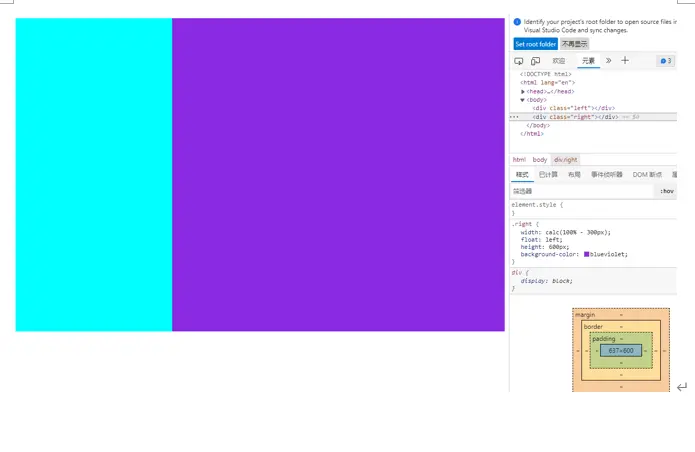Click the blueviolet right div in page

(339, 175)
